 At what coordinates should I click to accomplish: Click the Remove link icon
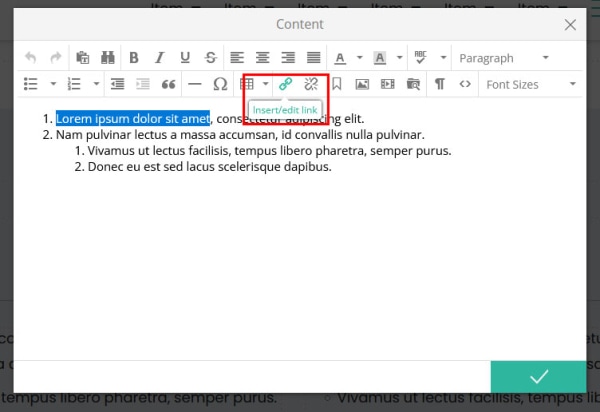pos(311,84)
